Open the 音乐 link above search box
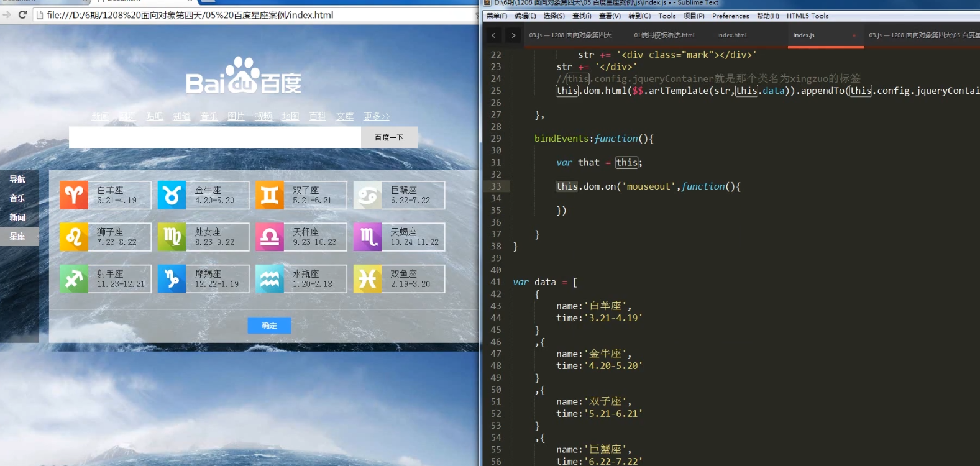The width and height of the screenshot is (980, 466). pyautogui.click(x=209, y=116)
